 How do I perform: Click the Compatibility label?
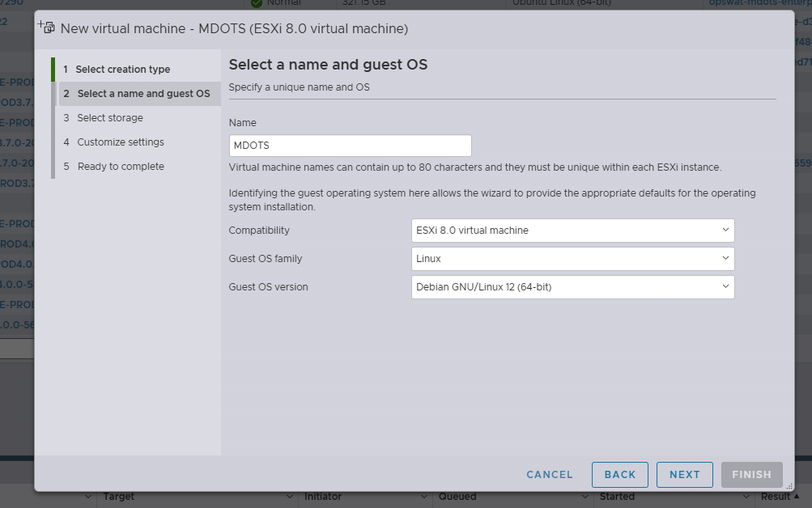[259, 231]
